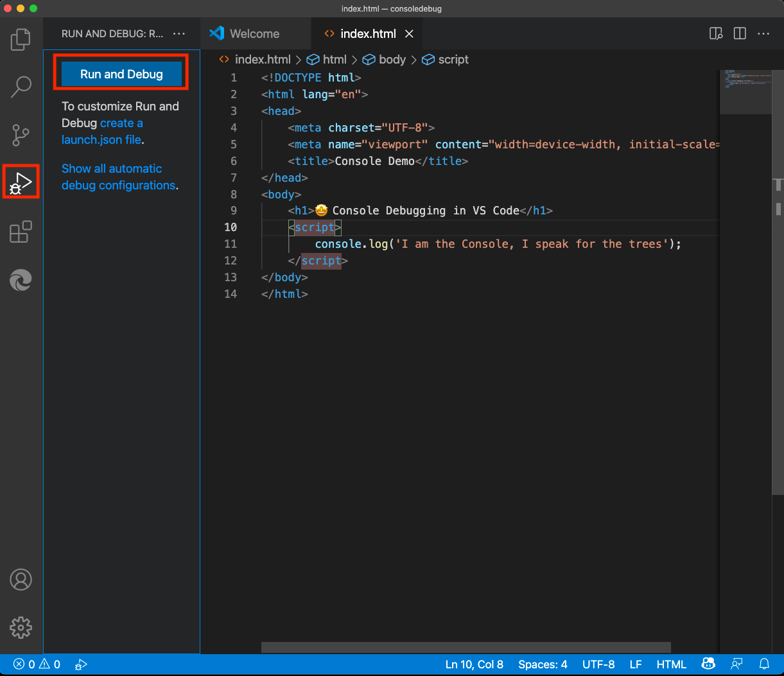Open the Extensions view
The width and height of the screenshot is (784, 676).
pos(21,231)
